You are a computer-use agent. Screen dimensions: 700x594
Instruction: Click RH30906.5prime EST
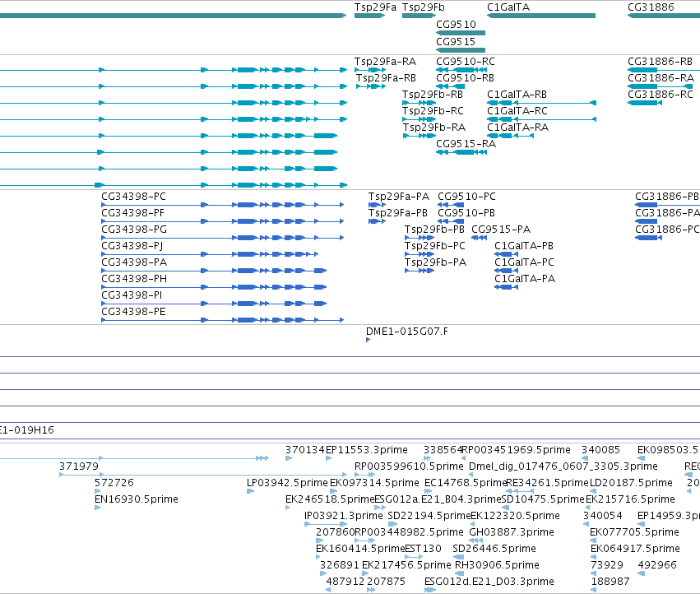click(497, 565)
